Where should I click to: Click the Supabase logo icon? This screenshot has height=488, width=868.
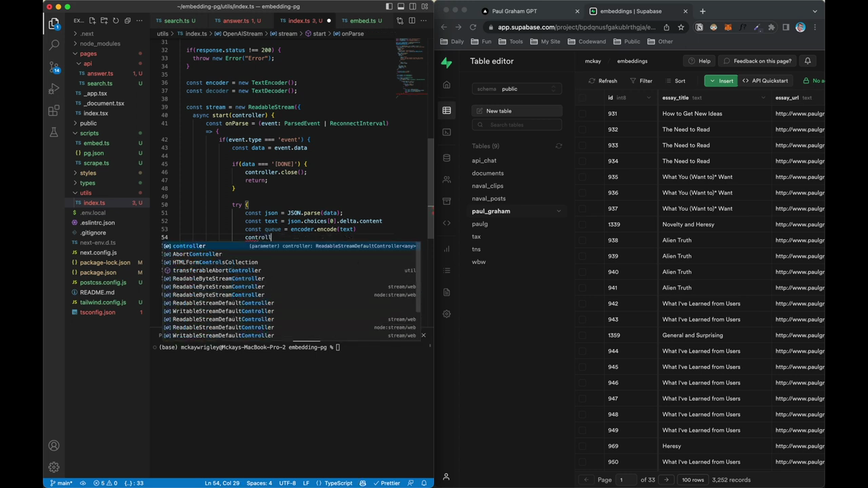[446, 62]
